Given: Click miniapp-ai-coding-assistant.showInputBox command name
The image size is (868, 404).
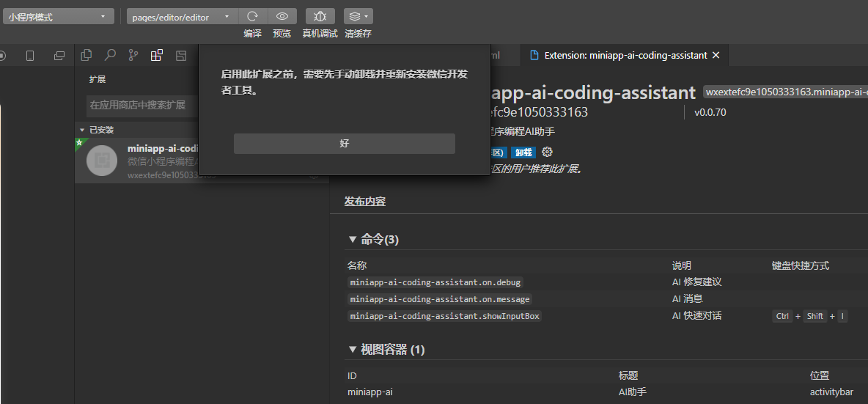Looking at the screenshot, I should (444, 316).
